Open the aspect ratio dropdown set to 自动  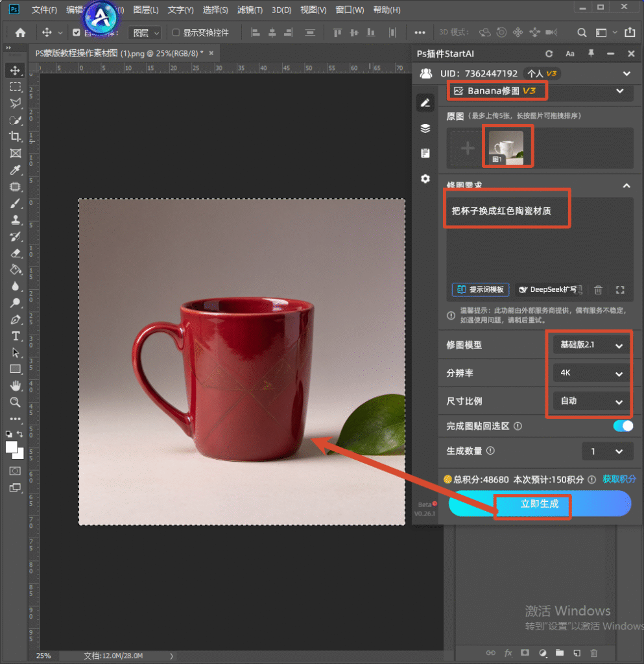pos(593,401)
